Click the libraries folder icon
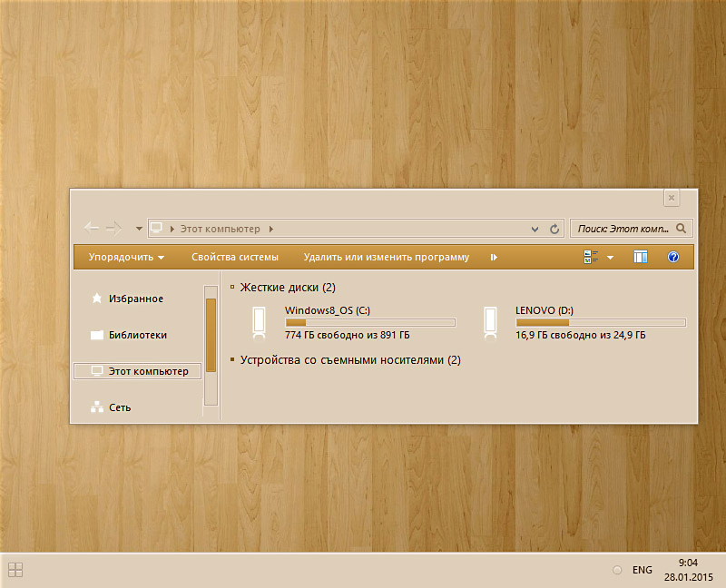This screenshot has width=726, height=588. (x=97, y=335)
